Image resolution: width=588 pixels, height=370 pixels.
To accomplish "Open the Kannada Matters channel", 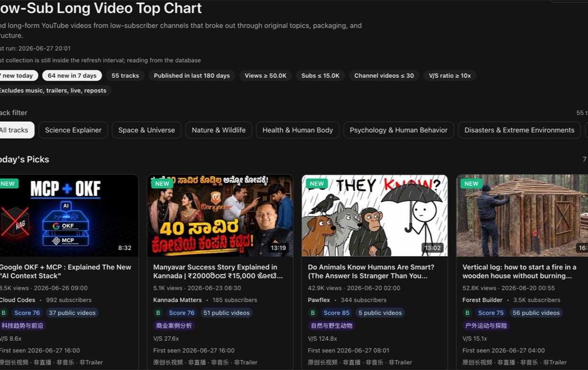I will [177, 300].
